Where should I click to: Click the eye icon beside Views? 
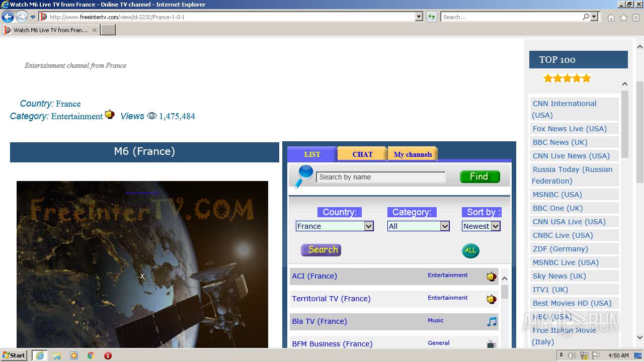(x=152, y=116)
